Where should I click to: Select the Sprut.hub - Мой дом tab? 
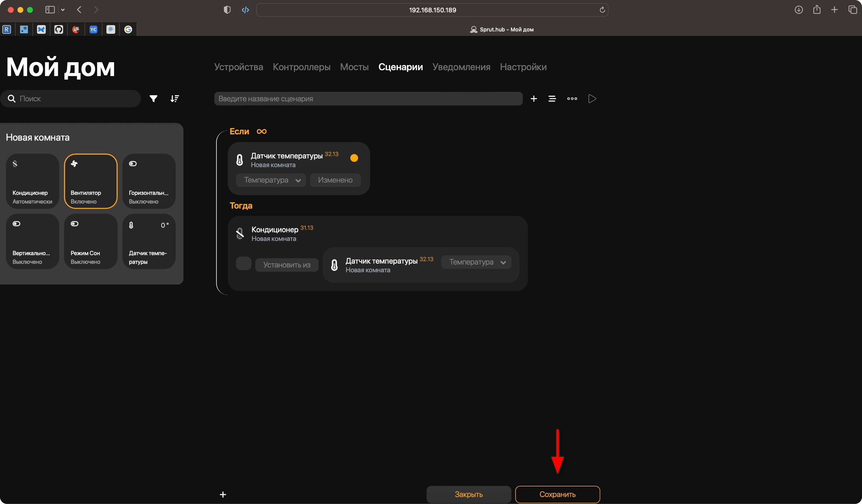click(x=501, y=29)
